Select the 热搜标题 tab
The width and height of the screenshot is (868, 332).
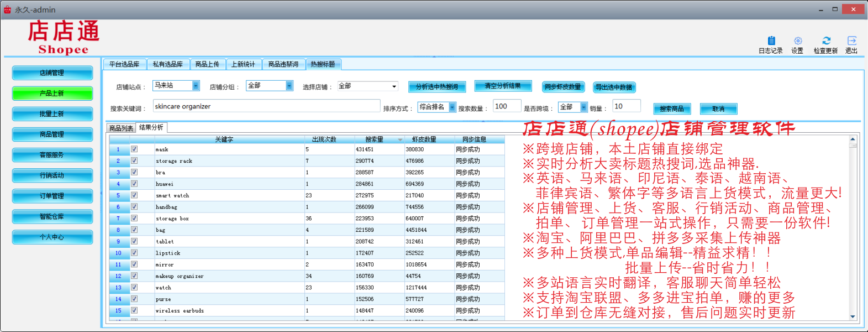coord(323,64)
